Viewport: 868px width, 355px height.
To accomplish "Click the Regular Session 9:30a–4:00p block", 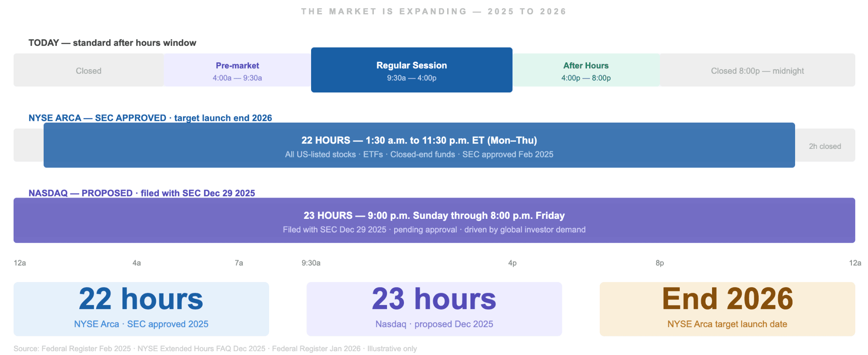I will (412, 70).
